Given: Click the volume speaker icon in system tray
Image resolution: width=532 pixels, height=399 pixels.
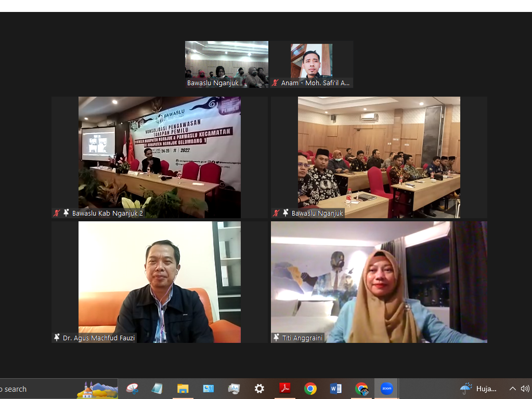Looking at the screenshot, I should coord(525,389).
